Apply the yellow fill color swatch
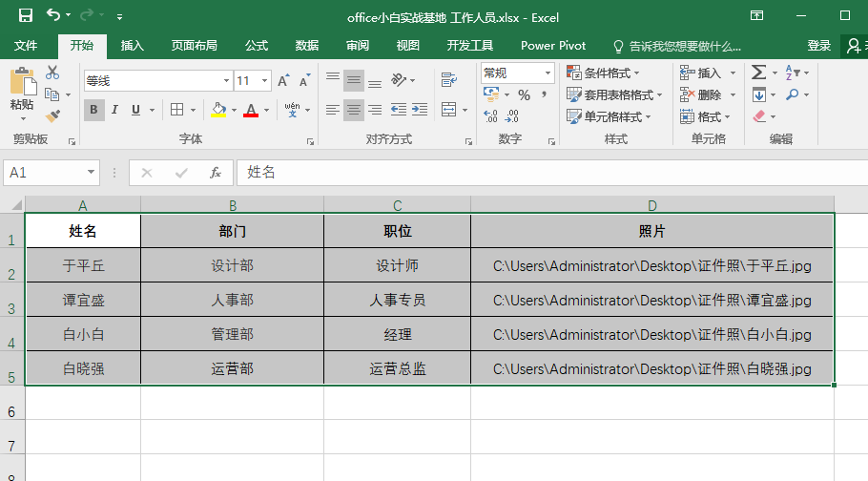Viewport: 868px width, 481px height. [x=218, y=110]
